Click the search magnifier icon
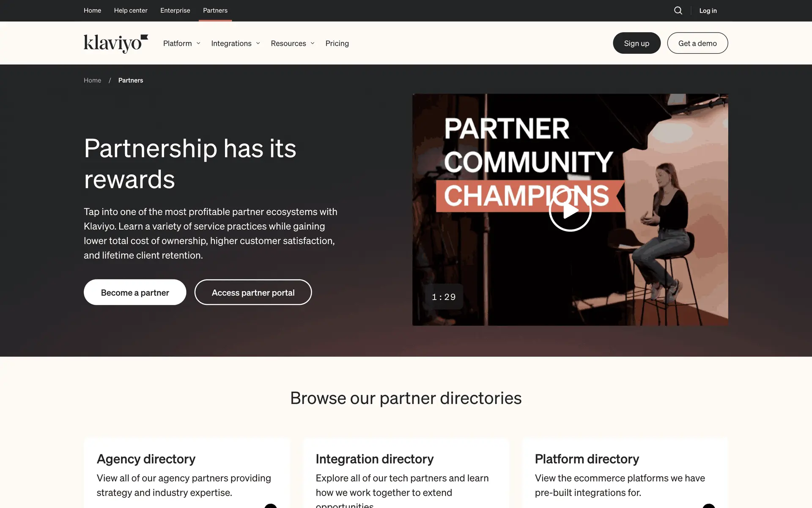 point(678,11)
